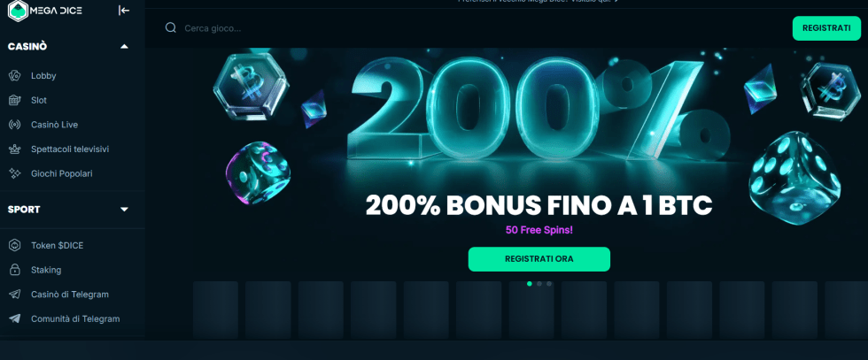Click the Spettacoli televisivi icon

click(x=14, y=149)
